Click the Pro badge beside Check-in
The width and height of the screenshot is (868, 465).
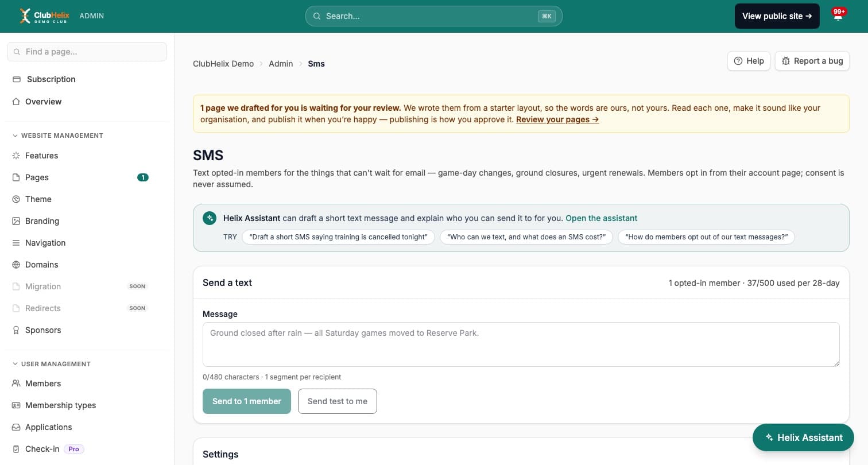point(74,449)
